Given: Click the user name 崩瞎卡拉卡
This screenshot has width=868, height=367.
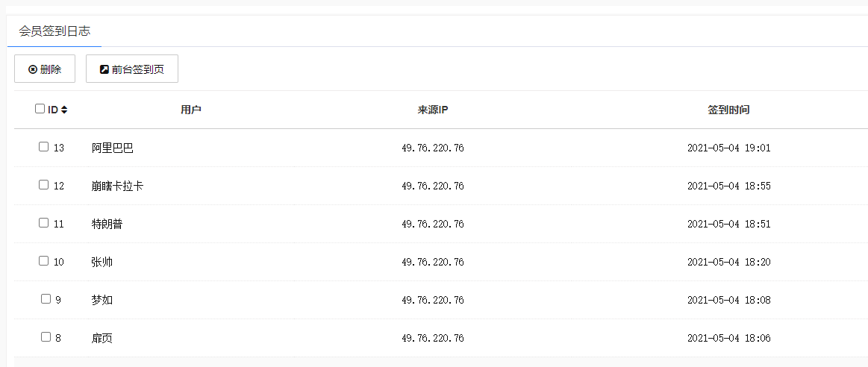Looking at the screenshot, I should coord(117,186).
